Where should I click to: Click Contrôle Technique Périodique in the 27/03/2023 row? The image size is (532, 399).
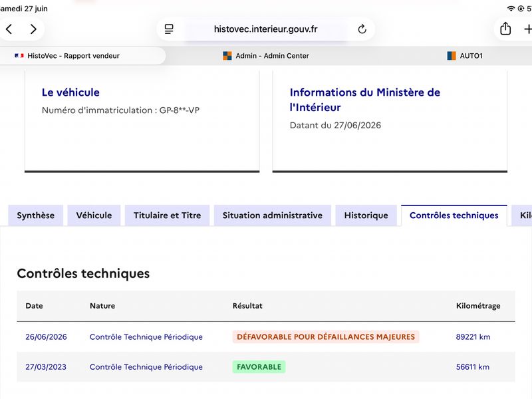click(x=146, y=367)
